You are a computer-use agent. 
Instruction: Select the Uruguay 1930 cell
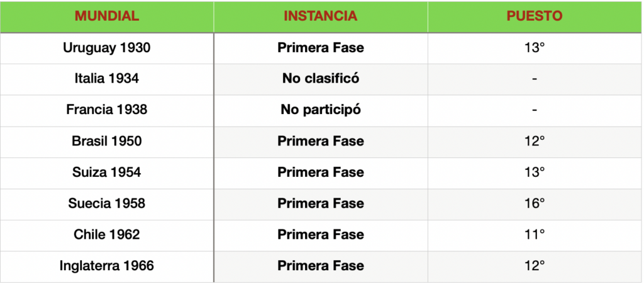point(107,48)
